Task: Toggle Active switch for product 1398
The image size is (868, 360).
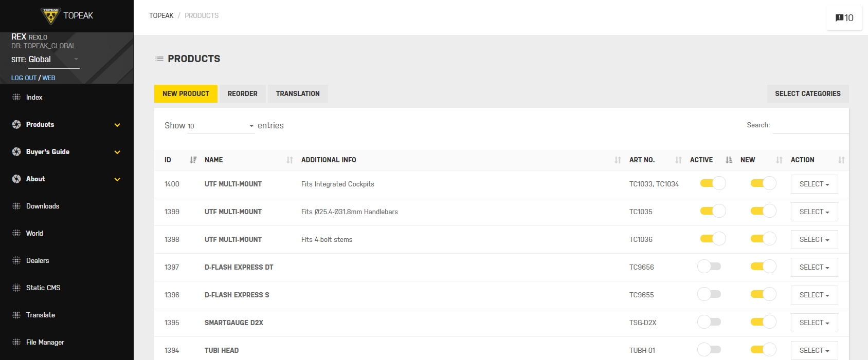Action: [x=712, y=239]
